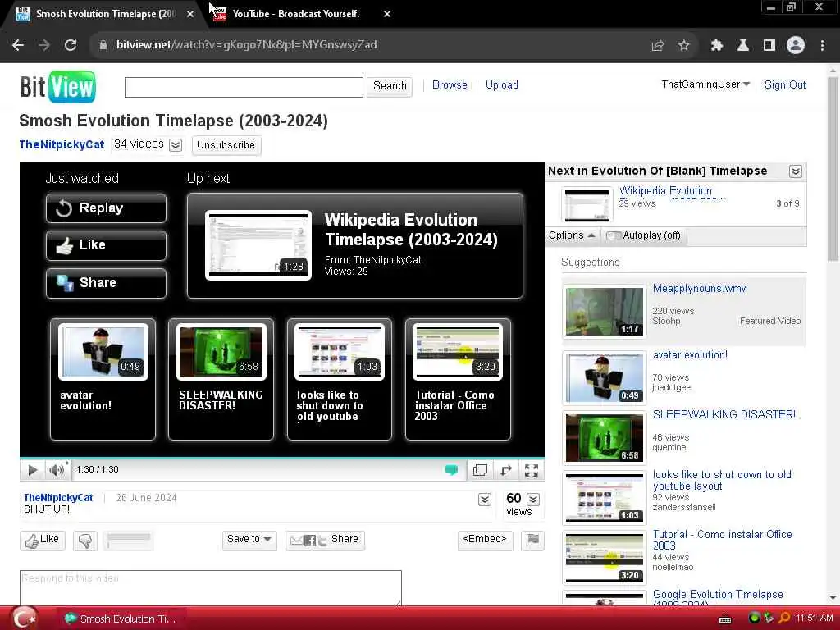The image size is (840, 630).
Task: Open playlist Options menu
Action: tap(572, 235)
